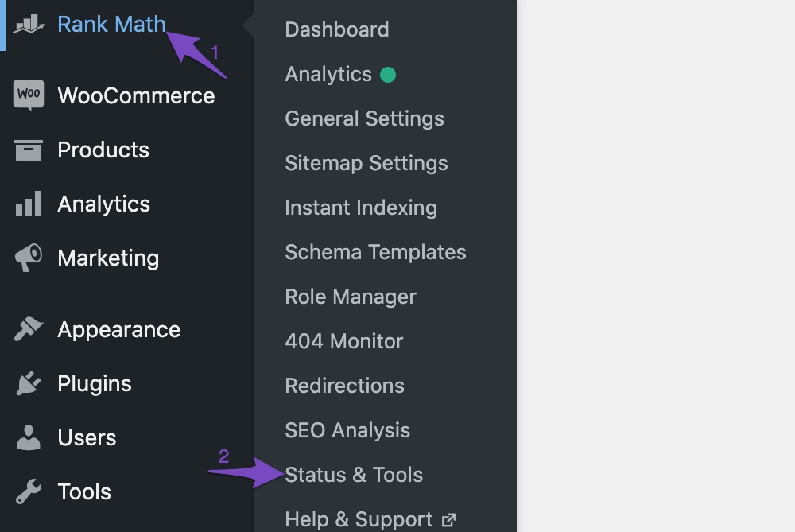Open Status & Tools

click(354, 475)
